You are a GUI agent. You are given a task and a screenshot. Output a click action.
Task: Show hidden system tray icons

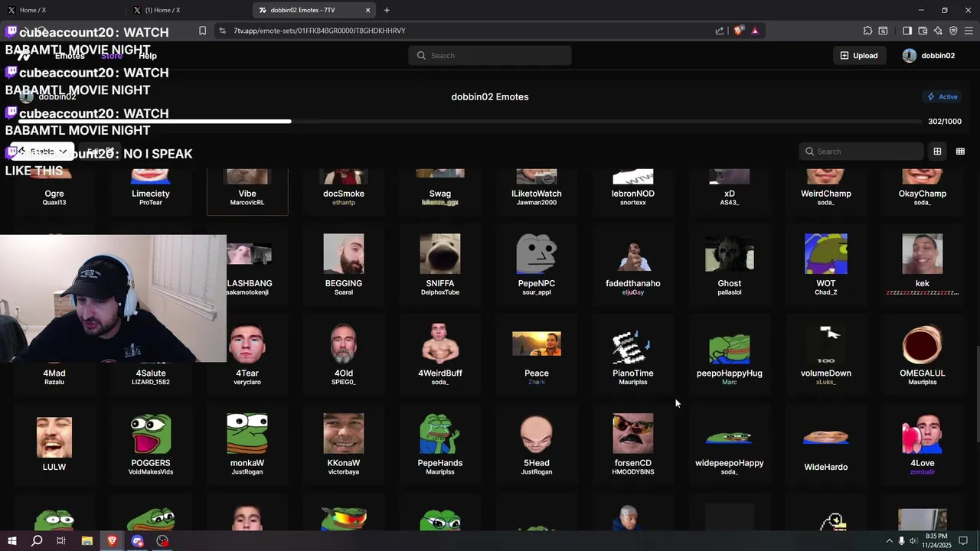889,541
